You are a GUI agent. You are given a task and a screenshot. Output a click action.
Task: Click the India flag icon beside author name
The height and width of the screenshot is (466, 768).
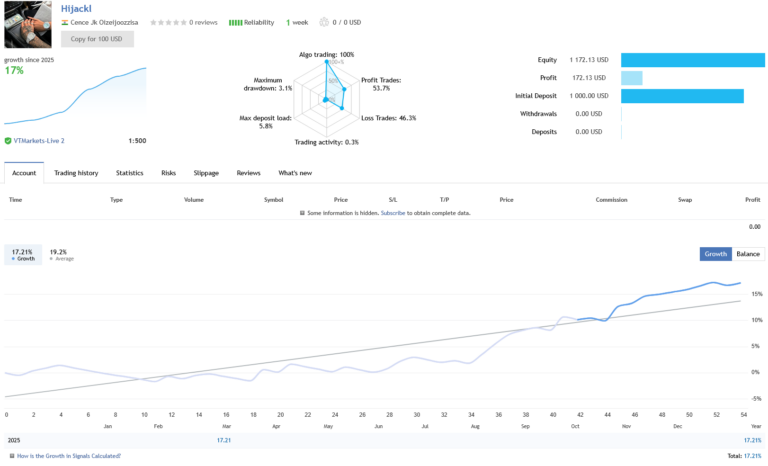click(x=64, y=23)
